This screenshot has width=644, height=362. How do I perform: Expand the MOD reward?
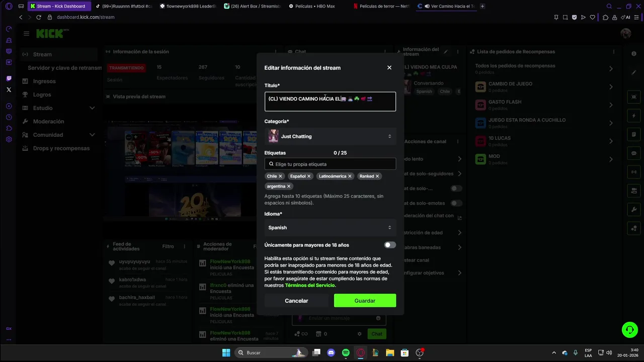tap(611, 159)
